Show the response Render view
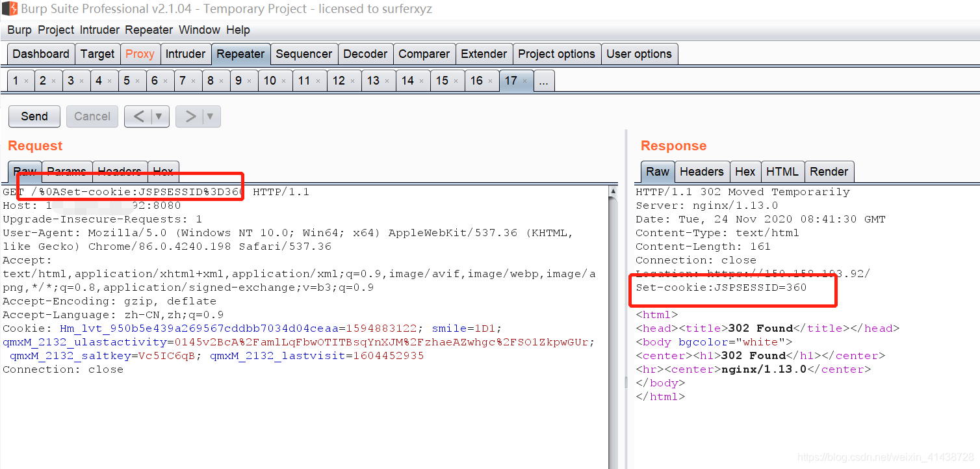The width and height of the screenshot is (980, 469). tap(829, 172)
